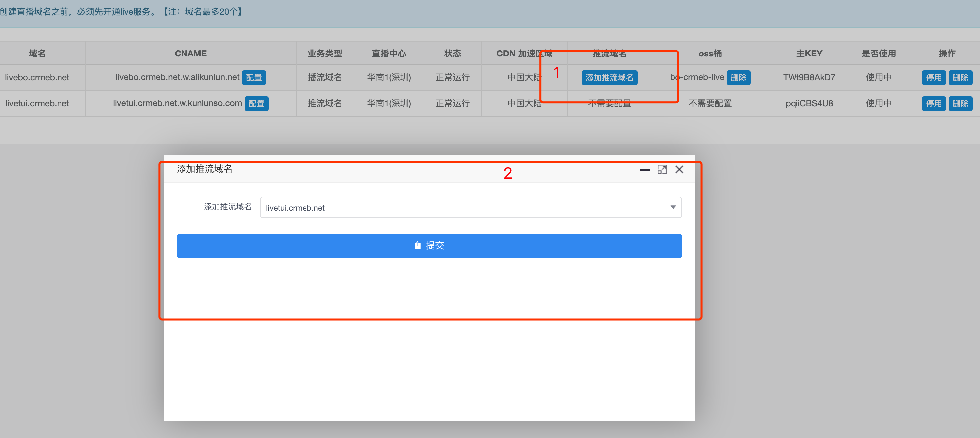Submit the form with the 提交 button

click(429, 246)
